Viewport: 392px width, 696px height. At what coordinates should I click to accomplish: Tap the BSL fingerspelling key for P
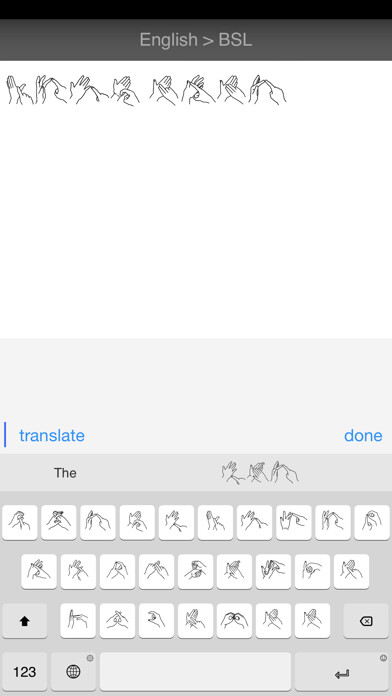(372, 522)
